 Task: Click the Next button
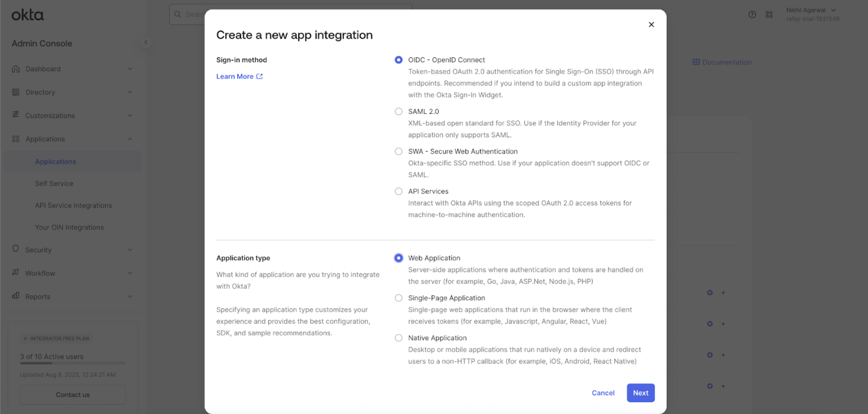(641, 393)
